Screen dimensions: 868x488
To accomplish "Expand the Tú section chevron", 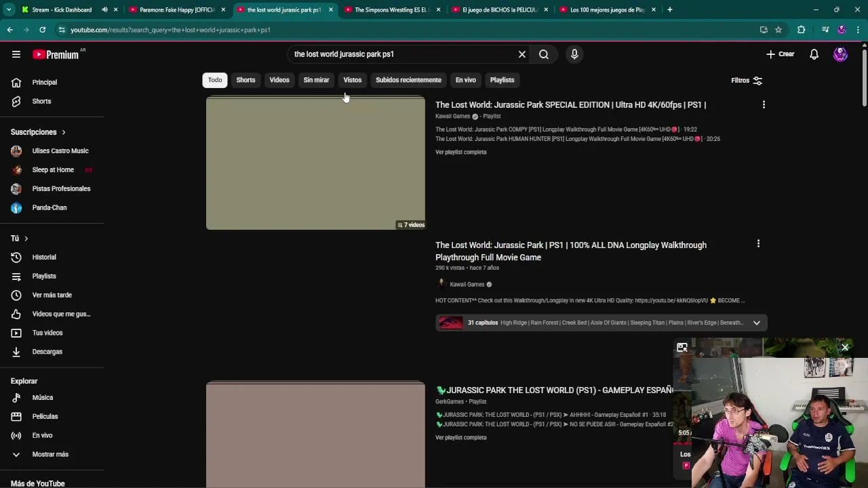I will (x=26, y=239).
